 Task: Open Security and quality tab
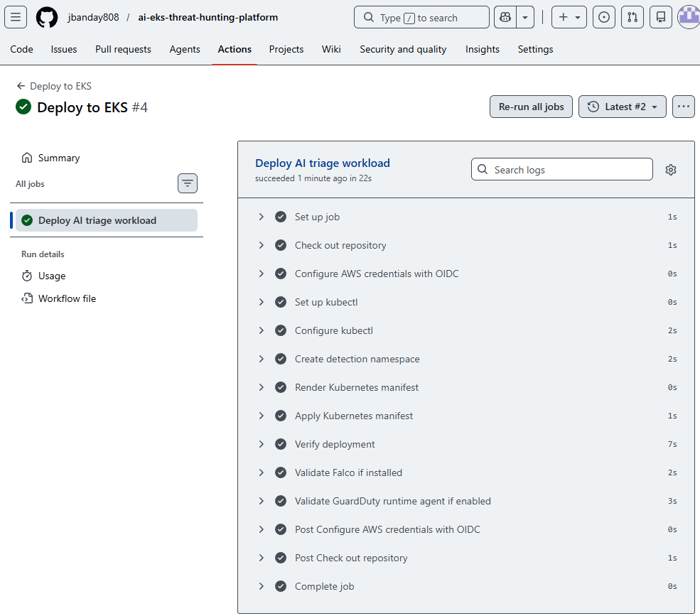click(403, 49)
